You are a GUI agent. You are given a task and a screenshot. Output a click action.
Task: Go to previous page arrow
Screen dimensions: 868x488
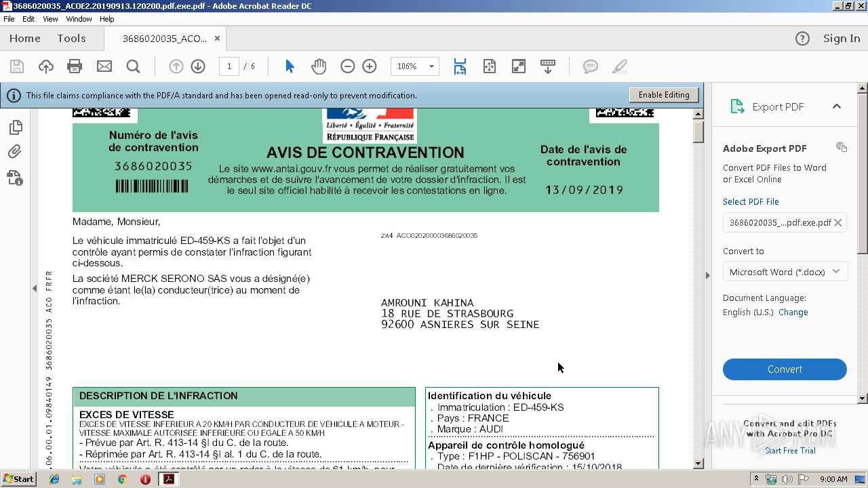click(176, 66)
